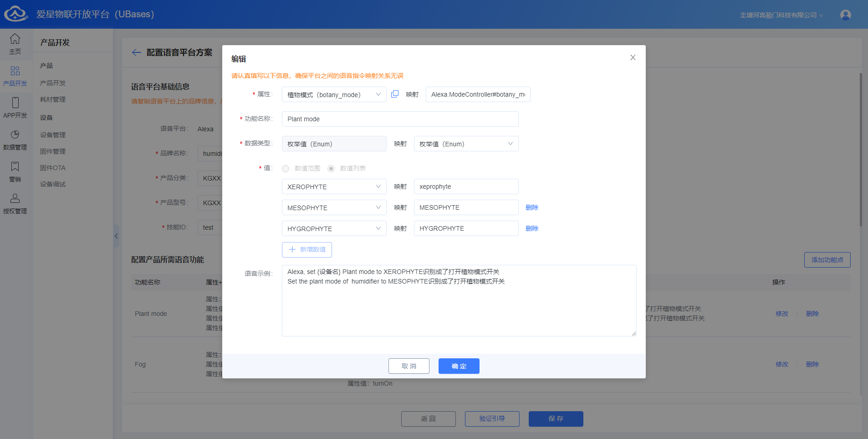Click 修改 in the Plant mode row
The height and width of the screenshot is (439, 868).
click(x=782, y=314)
